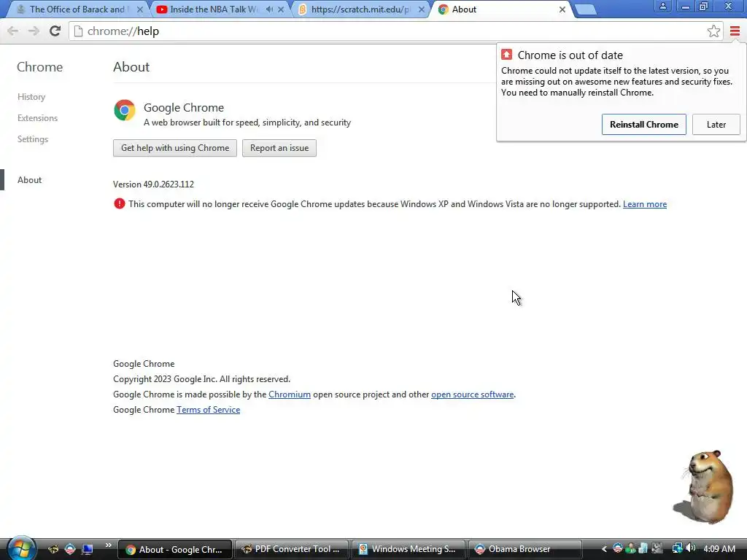Switch to The Office of Barack tab
747x560 pixels.
click(x=76, y=9)
